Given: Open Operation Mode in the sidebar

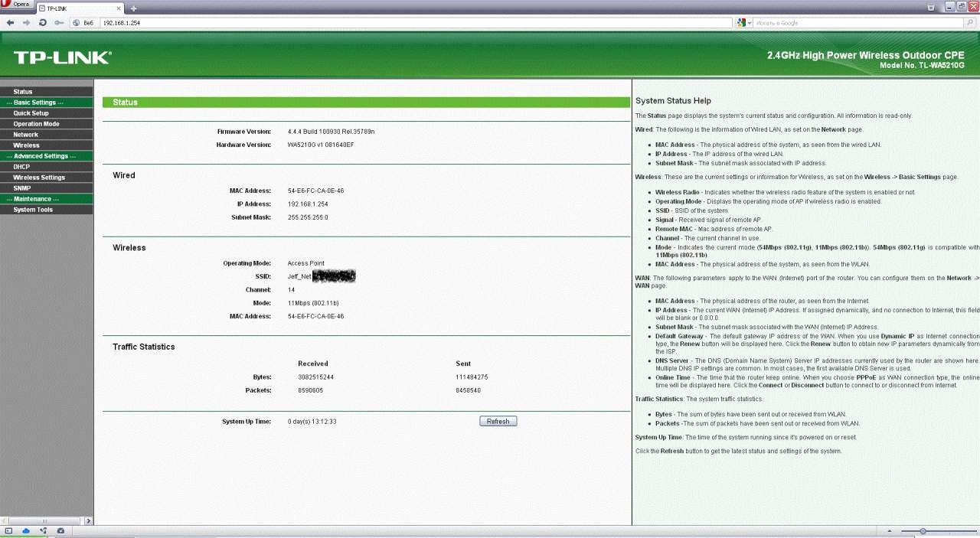Looking at the screenshot, I should coord(36,124).
